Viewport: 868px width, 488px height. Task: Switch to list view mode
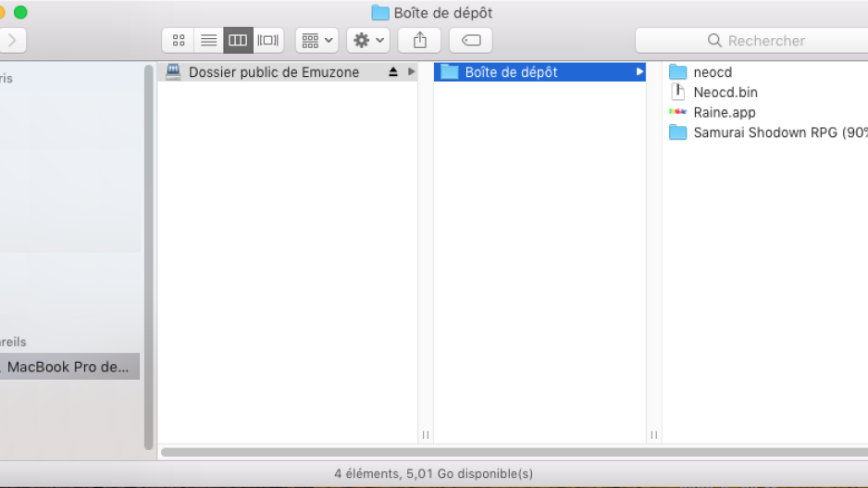(208, 41)
